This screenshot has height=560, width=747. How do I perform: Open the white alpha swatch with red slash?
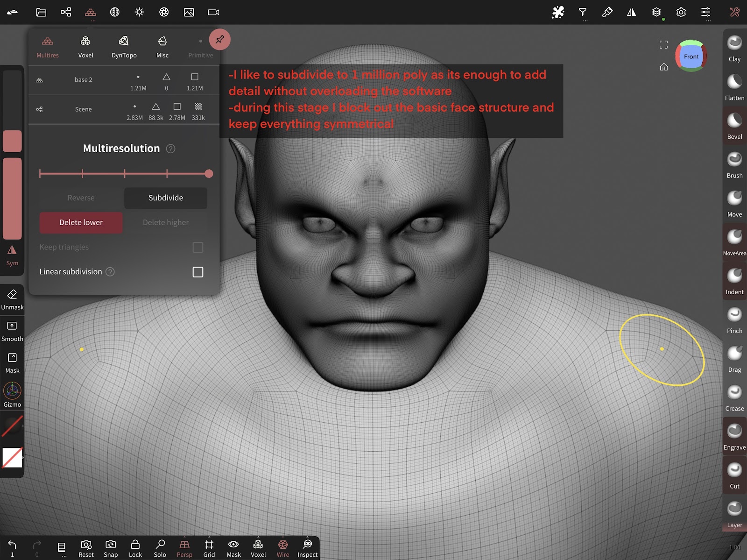(12, 458)
